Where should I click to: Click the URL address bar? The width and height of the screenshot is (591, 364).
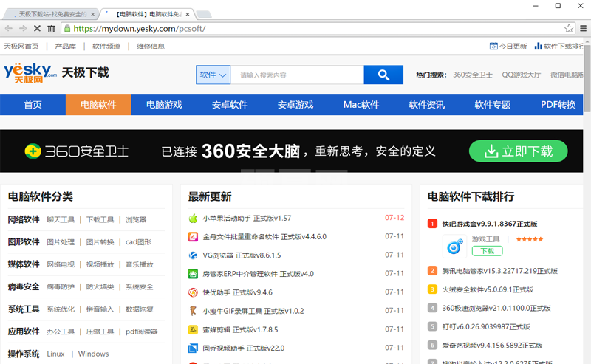coord(317,29)
